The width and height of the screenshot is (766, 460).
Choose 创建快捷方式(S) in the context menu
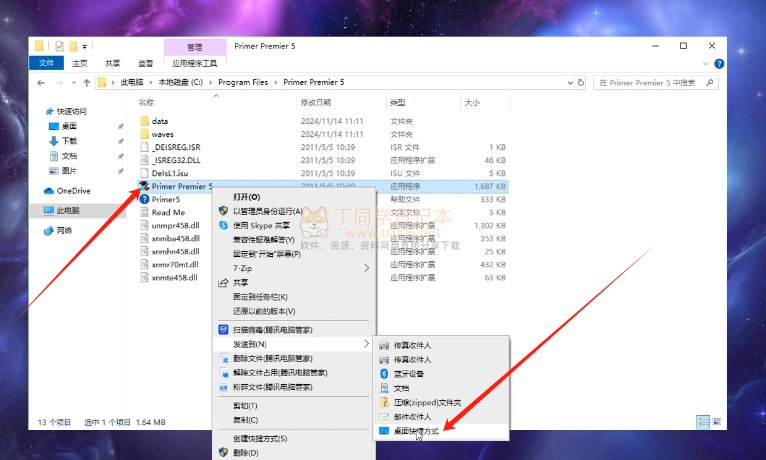pos(295,438)
